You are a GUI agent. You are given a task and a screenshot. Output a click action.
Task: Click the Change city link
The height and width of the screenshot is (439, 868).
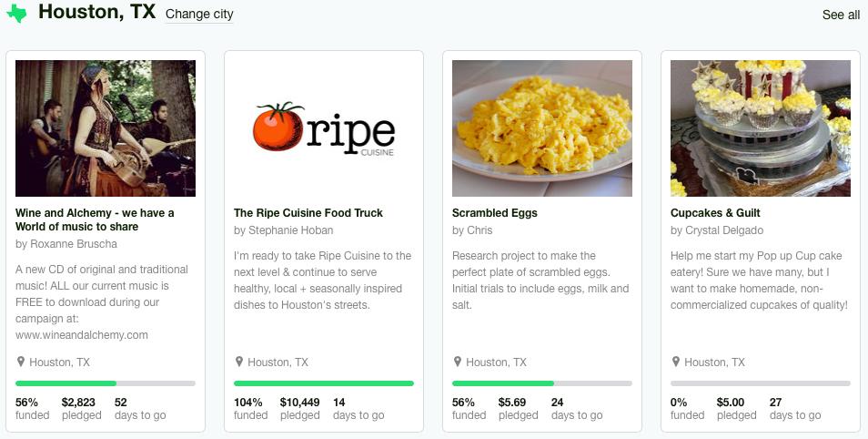point(199,15)
